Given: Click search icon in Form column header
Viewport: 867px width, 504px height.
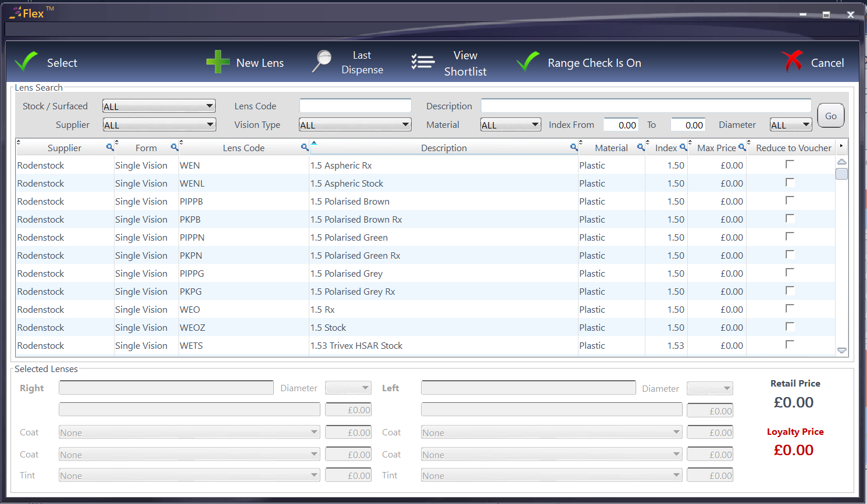Looking at the screenshot, I should (174, 148).
